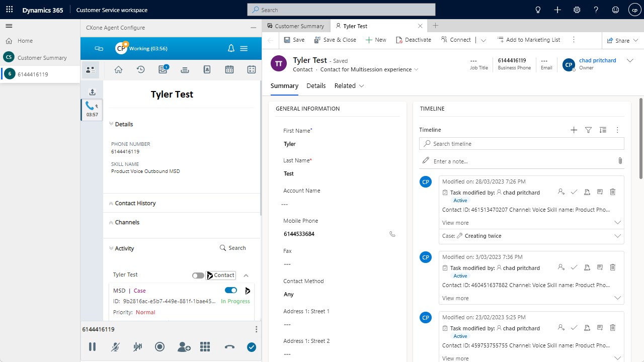This screenshot has width=644, height=362.
Task: Open the CXone notifications bell
Action: point(231,48)
